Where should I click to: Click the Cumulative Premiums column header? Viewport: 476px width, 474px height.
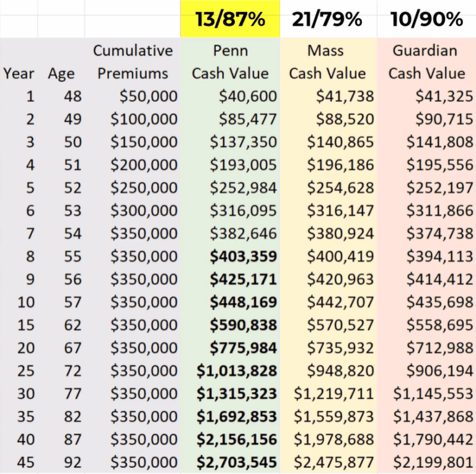pos(133,62)
